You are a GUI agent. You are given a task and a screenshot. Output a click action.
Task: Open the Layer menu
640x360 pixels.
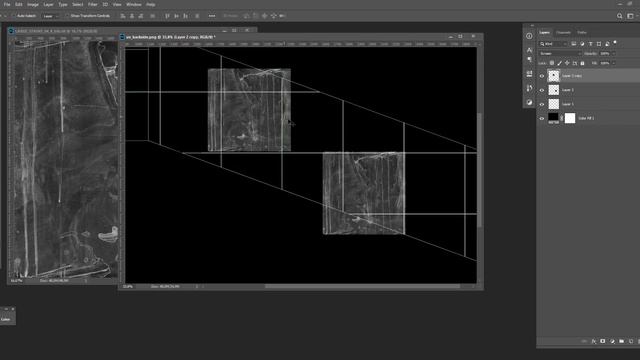click(49, 4)
